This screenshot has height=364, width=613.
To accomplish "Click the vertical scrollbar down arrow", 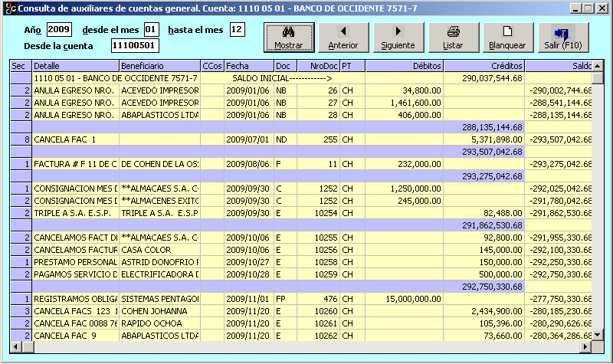I will click(x=598, y=335).
